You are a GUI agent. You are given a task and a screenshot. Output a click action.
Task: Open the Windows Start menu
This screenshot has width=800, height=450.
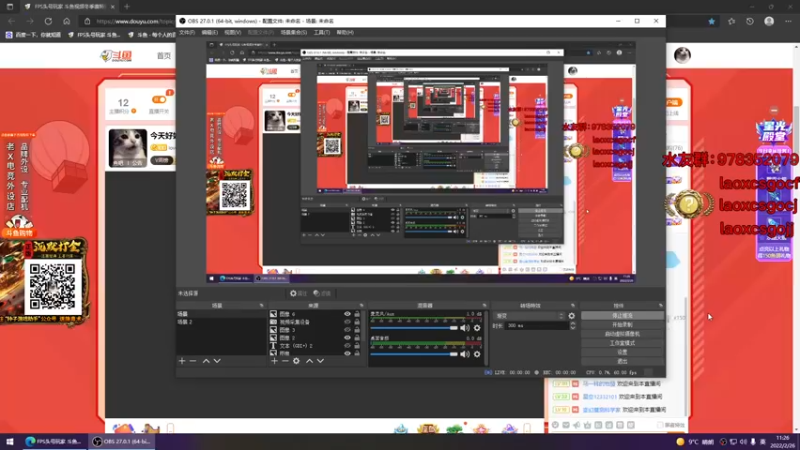(x=10, y=441)
